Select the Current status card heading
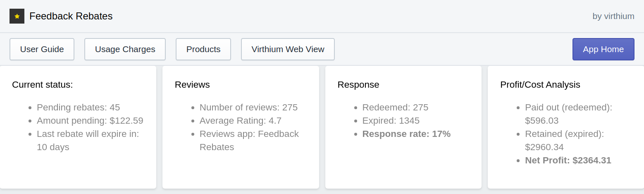This screenshot has height=194, width=644. click(x=42, y=85)
